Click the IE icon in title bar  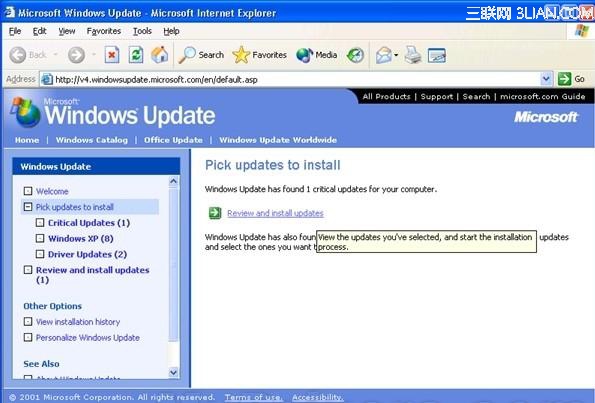(x=9, y=12)
